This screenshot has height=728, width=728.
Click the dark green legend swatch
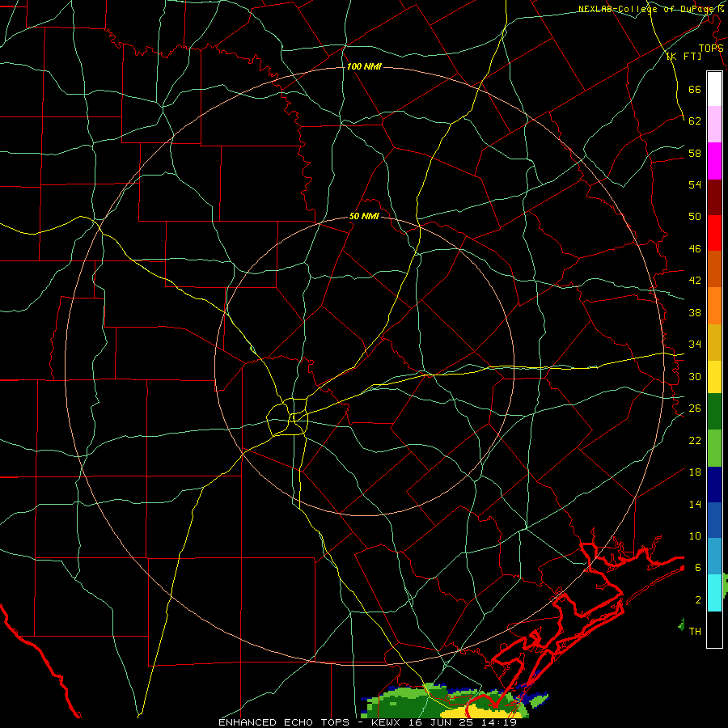(714, 412)
